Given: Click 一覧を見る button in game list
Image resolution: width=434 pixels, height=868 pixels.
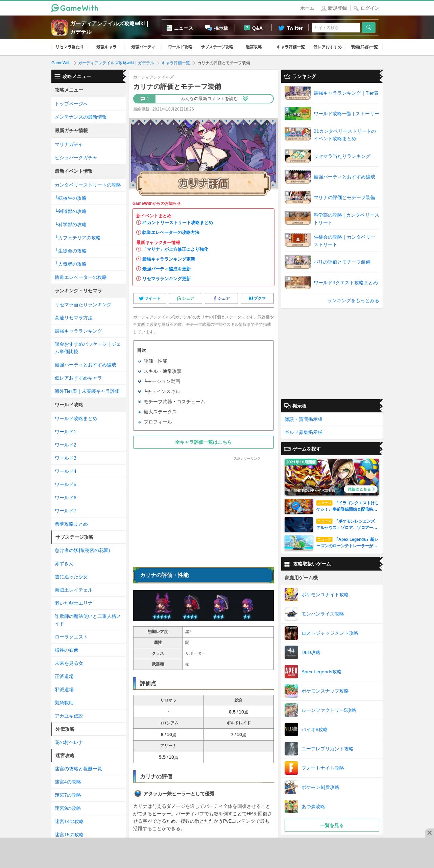Looking at the screenshot, I should click(x=332, y=825).
